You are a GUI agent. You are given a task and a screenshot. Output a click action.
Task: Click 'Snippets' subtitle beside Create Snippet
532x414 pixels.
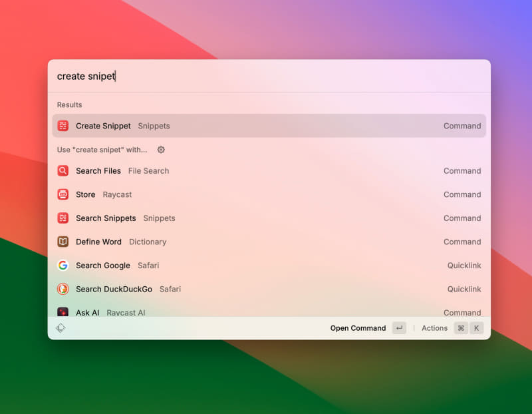coord(154,126)
